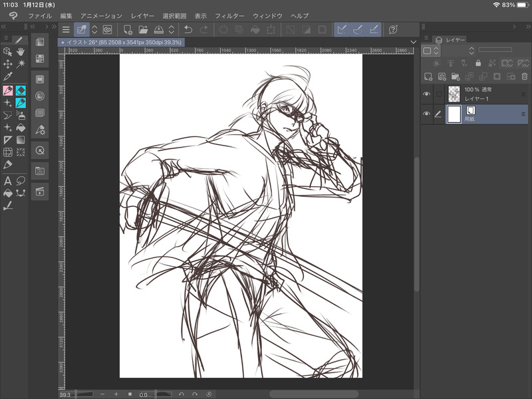Open the Sub Tool Detail pen-gear icon

click(x=40, y=130)
